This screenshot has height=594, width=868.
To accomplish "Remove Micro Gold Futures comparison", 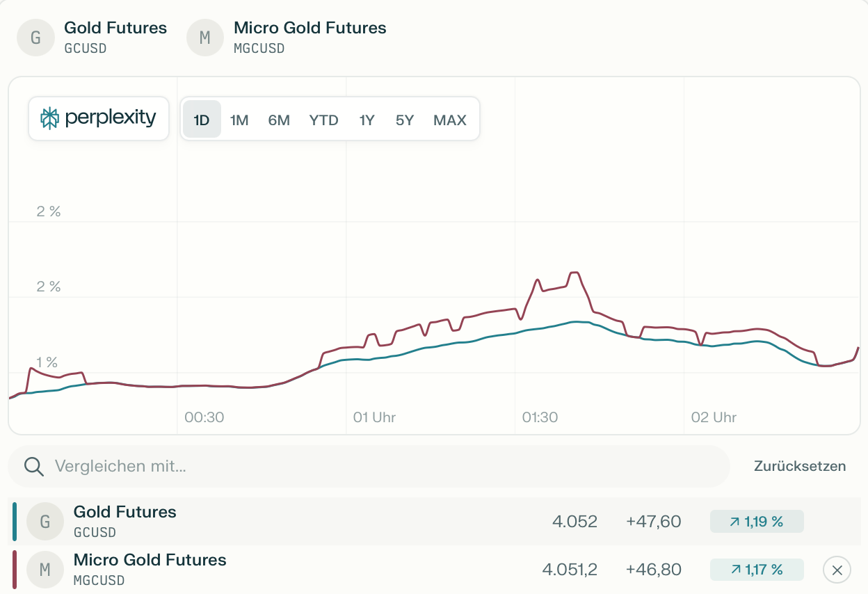I will click(837, 570).
